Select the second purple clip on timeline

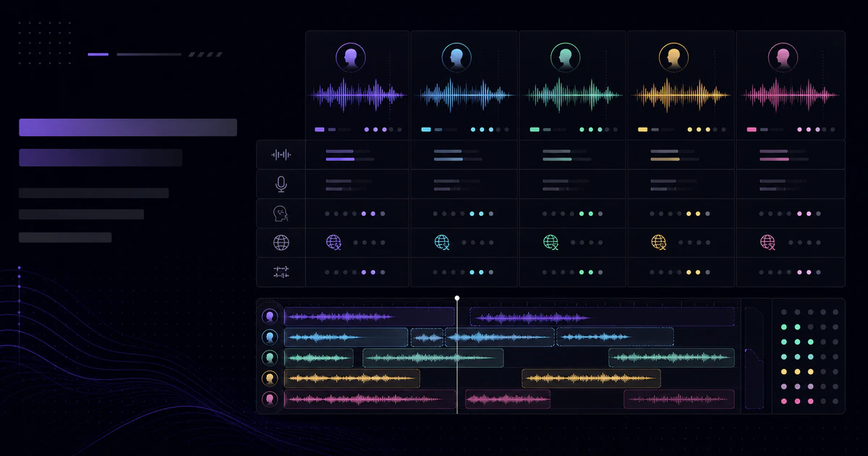(602, 316)
